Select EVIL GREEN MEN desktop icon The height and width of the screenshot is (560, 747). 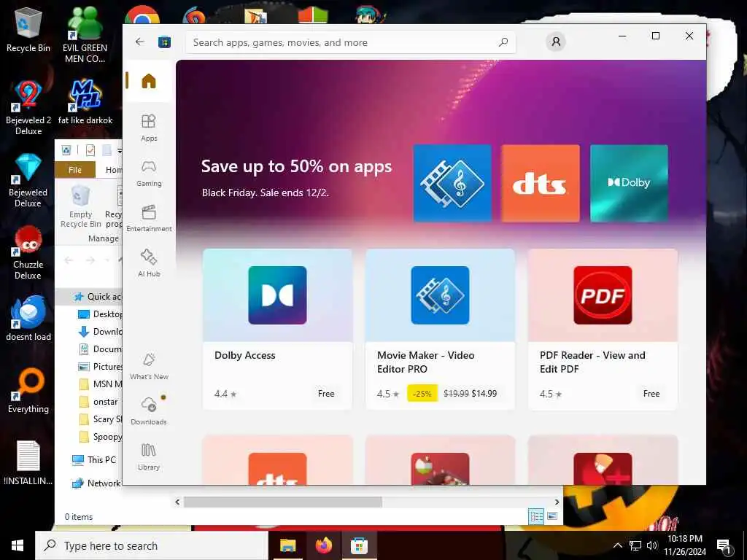point(85,35)
